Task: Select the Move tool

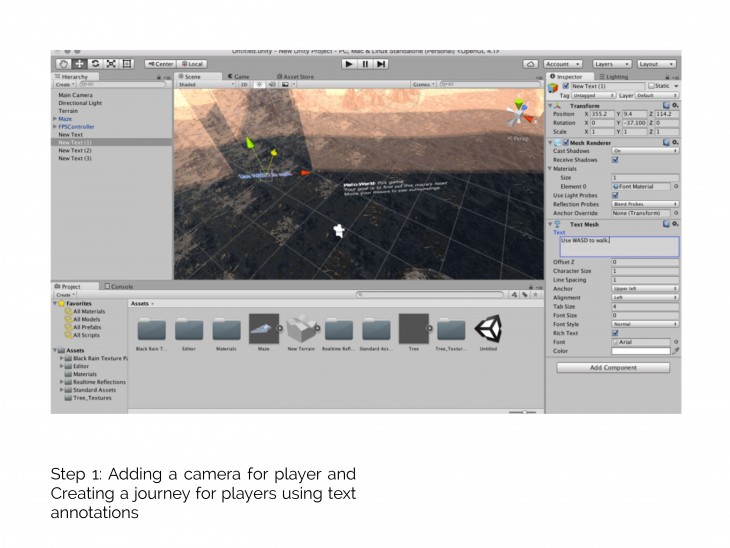Action: [79, 64]
